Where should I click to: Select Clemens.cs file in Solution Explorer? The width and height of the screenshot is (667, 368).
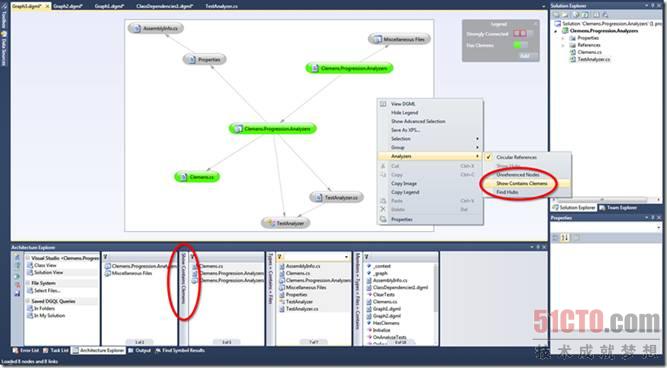pyautogui.click(x=589, y=52)
